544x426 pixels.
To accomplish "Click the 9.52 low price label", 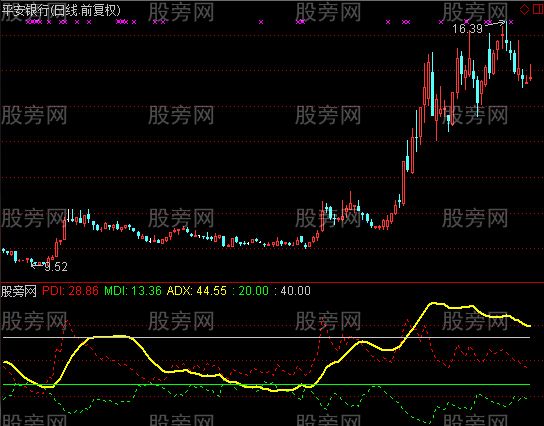I will pyautogui.click(x=56, y=267).
